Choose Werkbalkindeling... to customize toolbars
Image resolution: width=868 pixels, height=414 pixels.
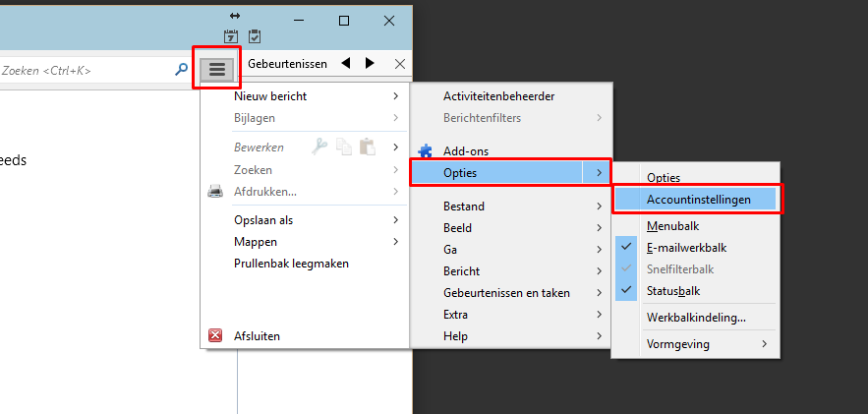click(695, 318)
